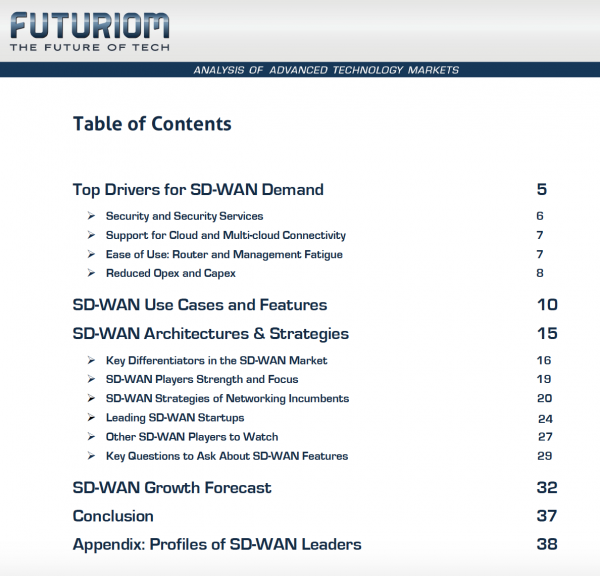Screen dimensions: 600x576
Task: Click page number 5 for Top Drivers
Action: point(542,189)
